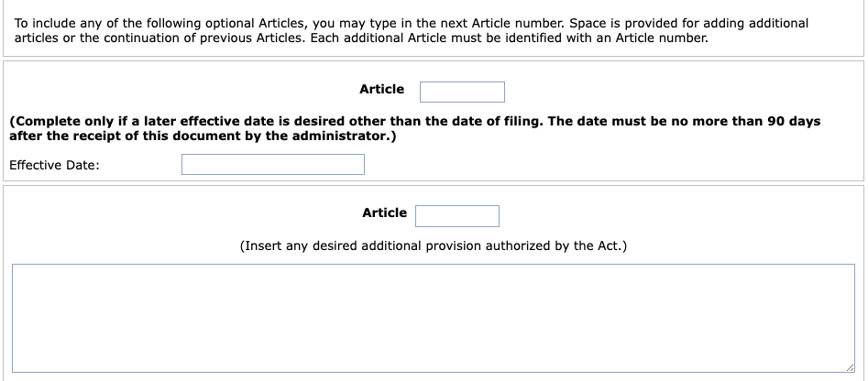Click the bold "90 days" text
The height and width of the screenshot is (381, 868).
point(794,121)
